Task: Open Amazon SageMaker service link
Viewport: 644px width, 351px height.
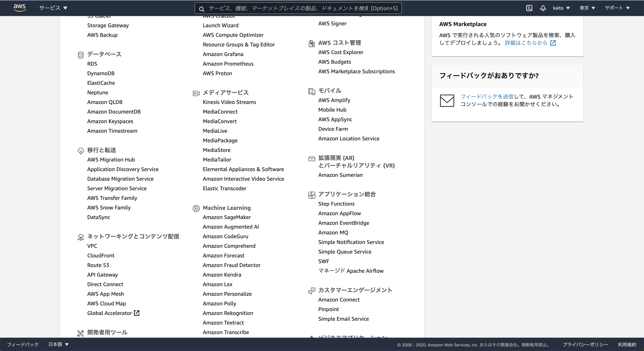Action: [226, 217]
